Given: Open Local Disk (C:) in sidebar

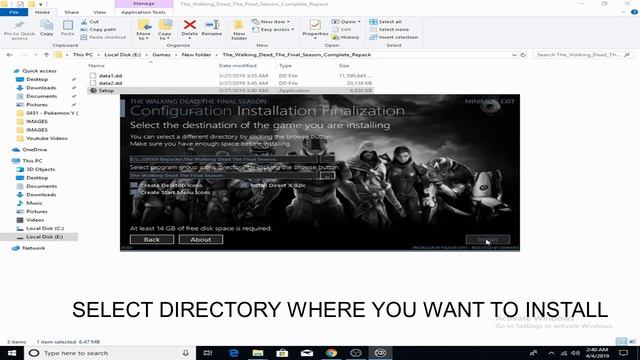Looking at the screenshot, I should click(x=45, y=229).
